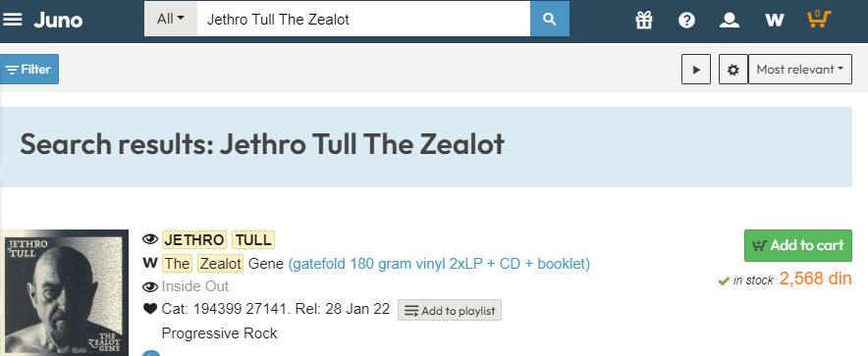Toggle watch artist eye icon beside JETHRO TULL

coord(150,240)
